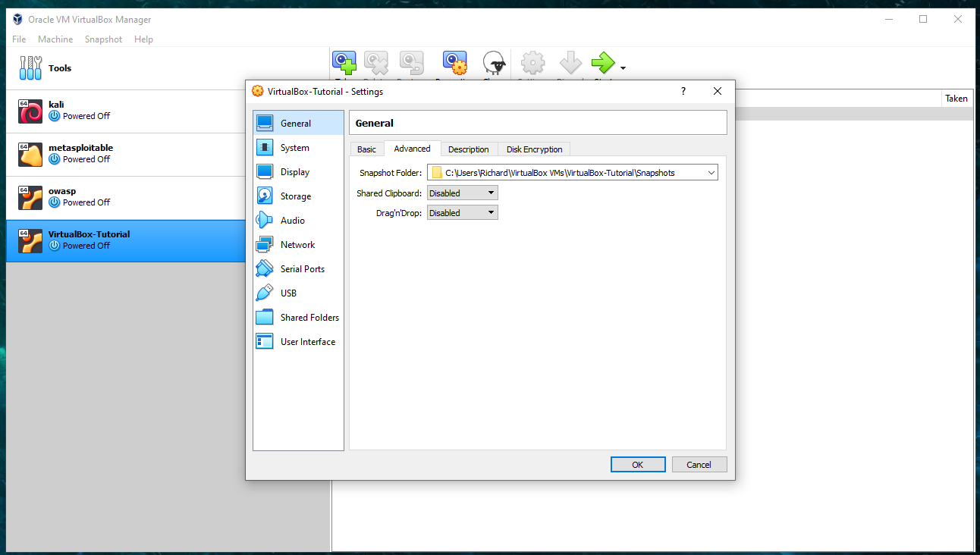This screenshot has width=980, height=555.
Task: Open the Disk Encryption tab
Action: [x=535, y=149]
